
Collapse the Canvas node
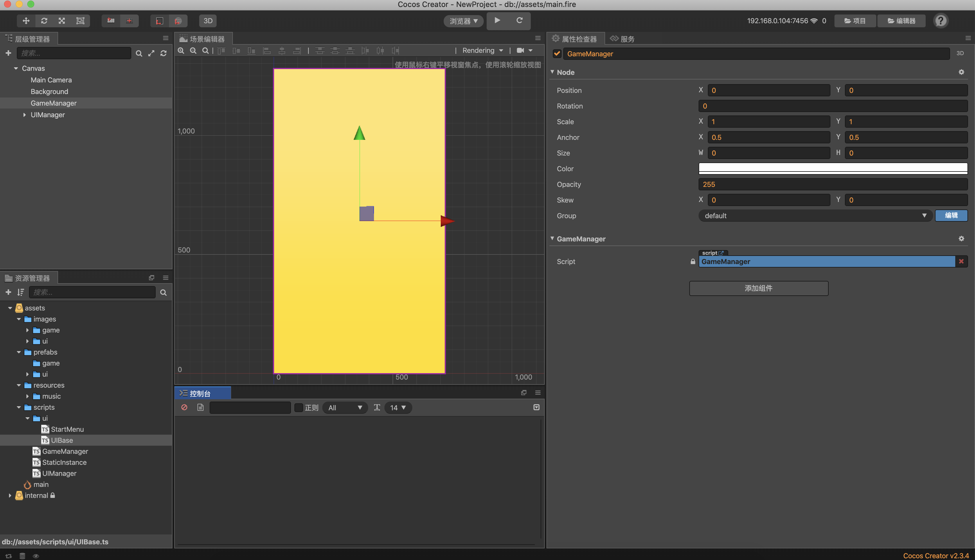pos(16,68)
